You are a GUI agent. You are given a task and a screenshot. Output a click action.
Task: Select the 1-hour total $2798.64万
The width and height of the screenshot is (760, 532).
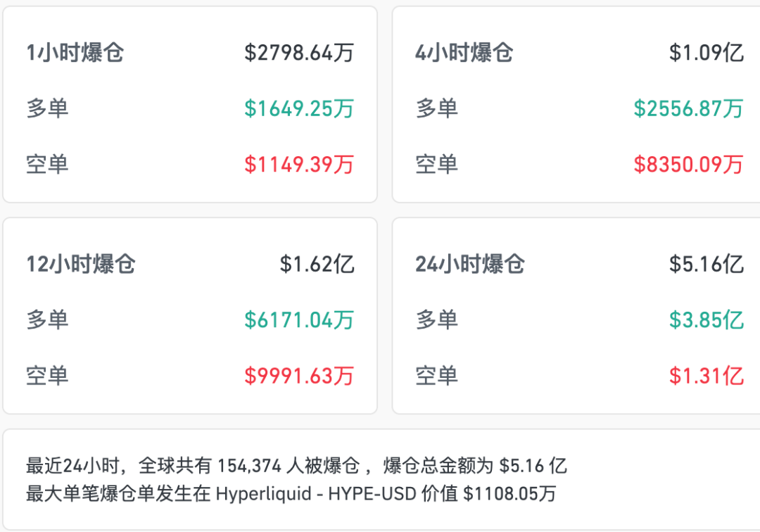299,53
